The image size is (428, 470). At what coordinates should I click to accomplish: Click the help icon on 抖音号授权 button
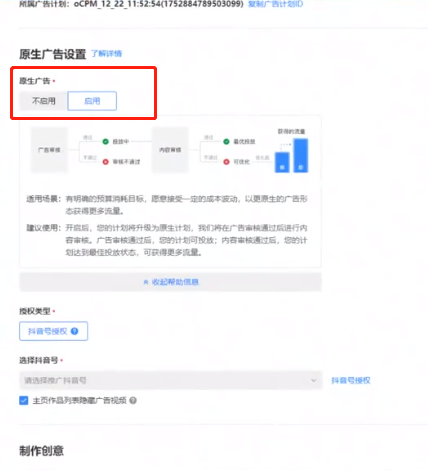75,331
